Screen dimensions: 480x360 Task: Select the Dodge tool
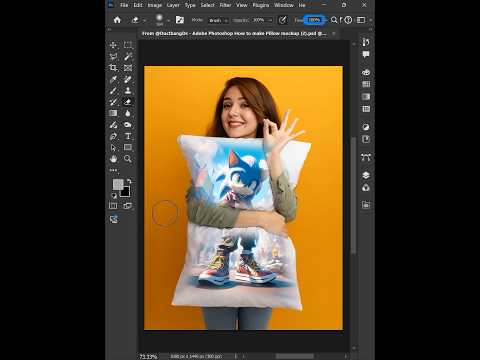point(128,125)
